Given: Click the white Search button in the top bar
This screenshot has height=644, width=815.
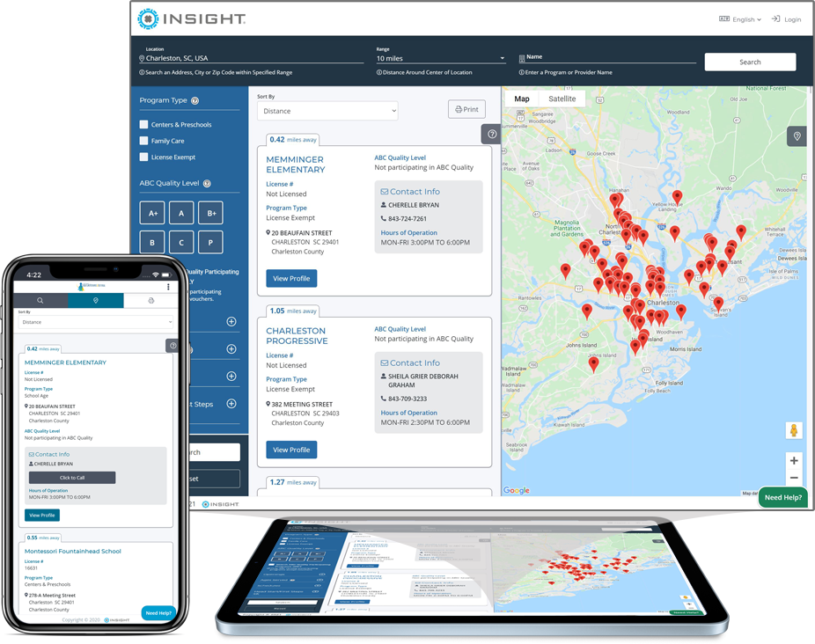Looking at the screenshot, I should [750, 62].
